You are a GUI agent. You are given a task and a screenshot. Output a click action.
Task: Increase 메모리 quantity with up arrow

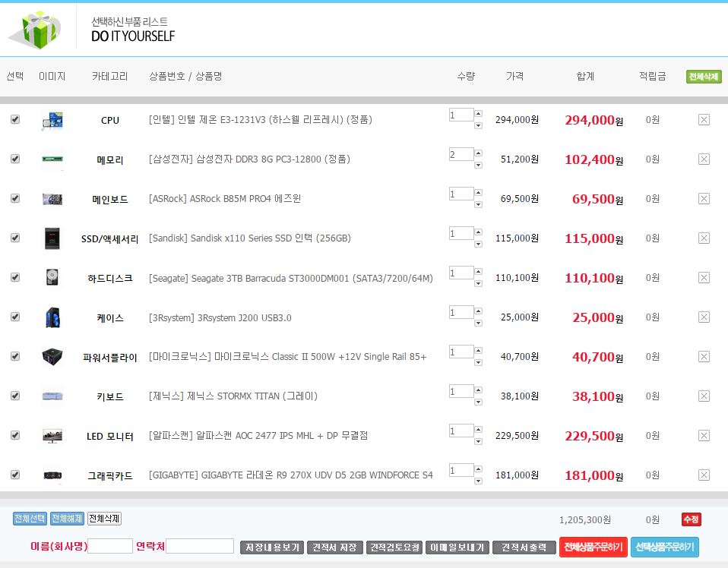point(478,153)
